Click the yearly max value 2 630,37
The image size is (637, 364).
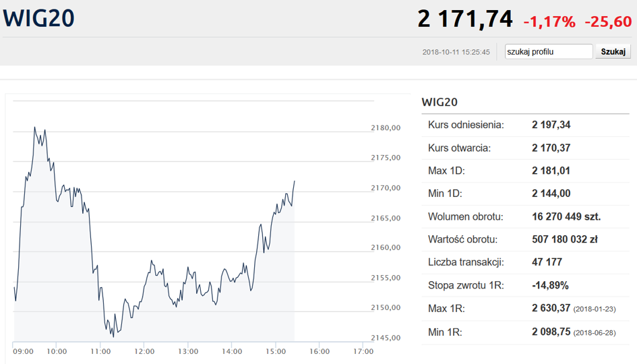click(551, 308)
